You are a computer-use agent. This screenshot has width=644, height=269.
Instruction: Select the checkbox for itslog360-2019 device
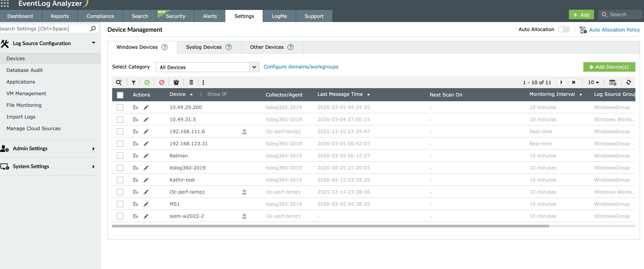pyautogui.click(x=120, y=168)
